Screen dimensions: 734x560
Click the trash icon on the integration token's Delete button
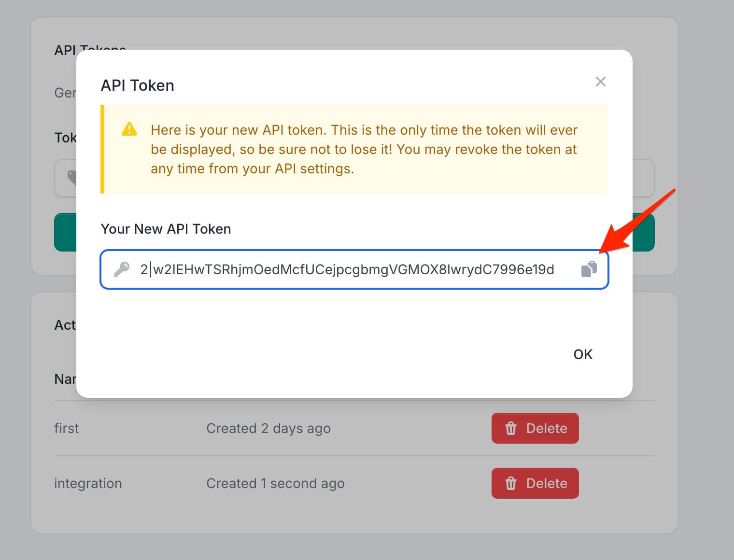[511, 483]
